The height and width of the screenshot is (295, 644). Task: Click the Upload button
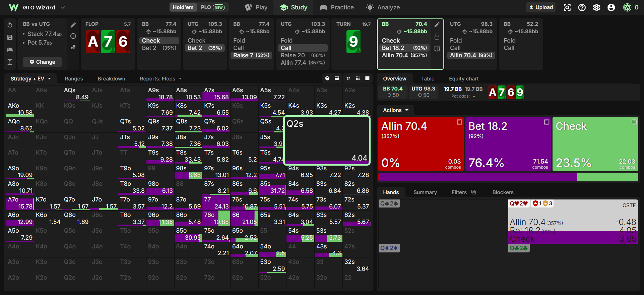541,7
